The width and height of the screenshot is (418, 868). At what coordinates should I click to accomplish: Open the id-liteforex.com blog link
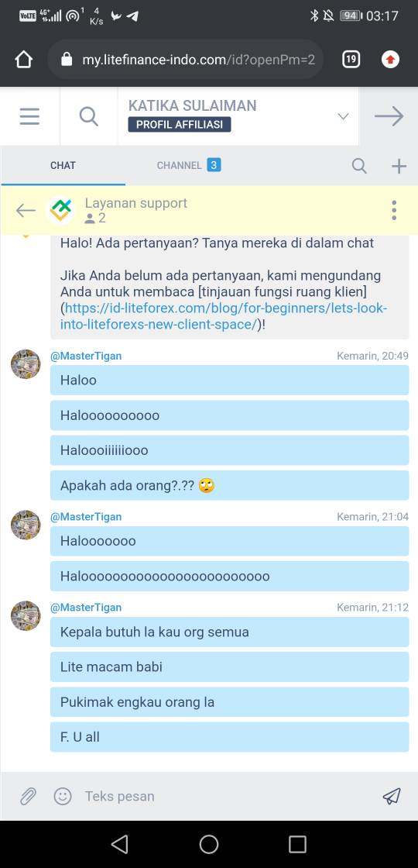coord(224,316)
